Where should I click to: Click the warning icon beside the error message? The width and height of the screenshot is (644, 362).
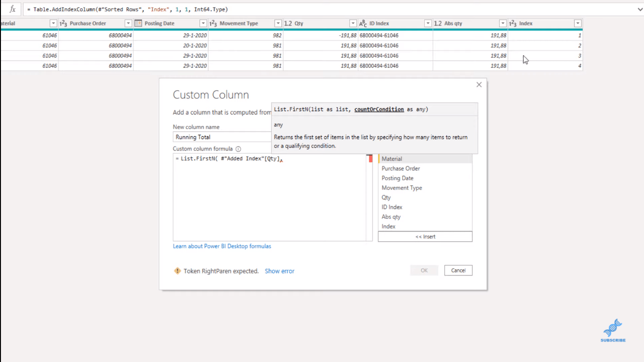click(177, 271)
